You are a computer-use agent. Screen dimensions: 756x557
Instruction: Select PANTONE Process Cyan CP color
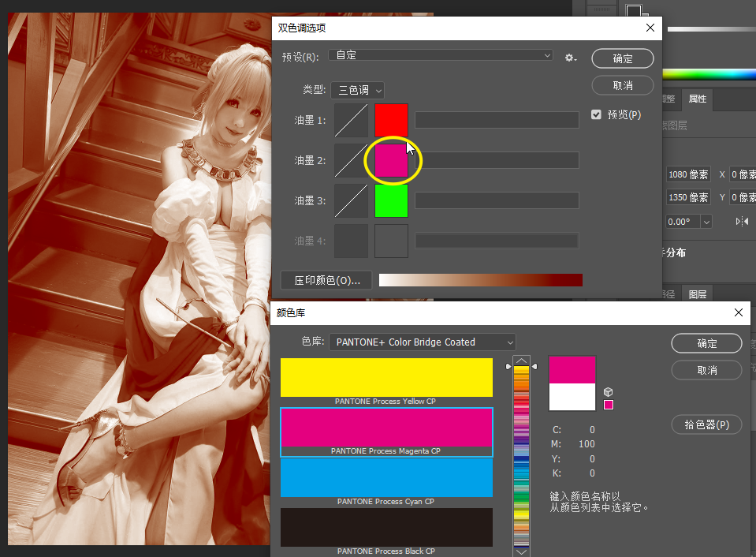tap(386, 482)
